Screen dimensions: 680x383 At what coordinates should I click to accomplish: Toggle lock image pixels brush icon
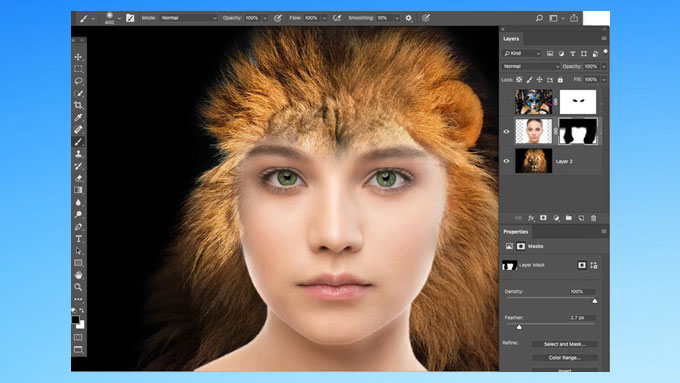530,80
